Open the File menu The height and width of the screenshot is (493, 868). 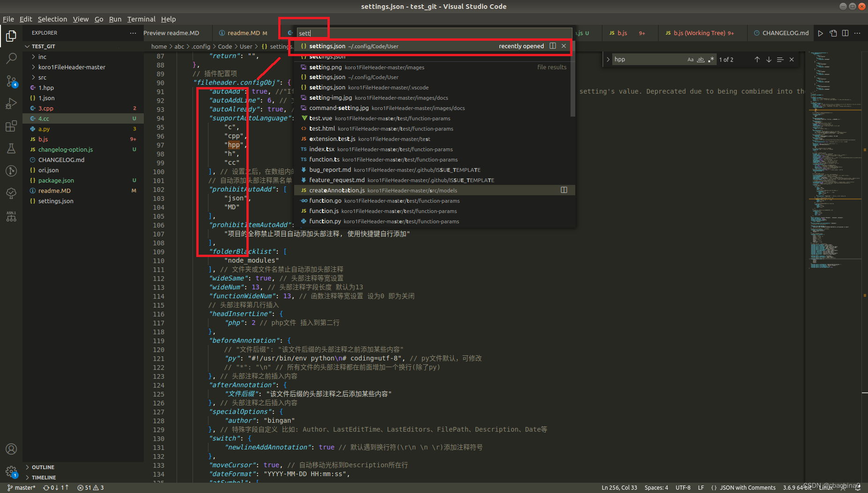8,19
